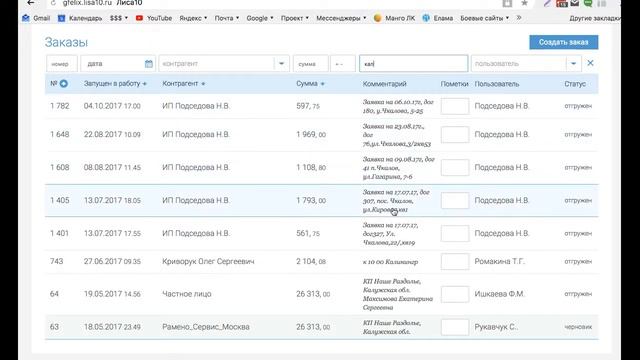Tick the Пометки box for order 1 608

pos(455,167)
